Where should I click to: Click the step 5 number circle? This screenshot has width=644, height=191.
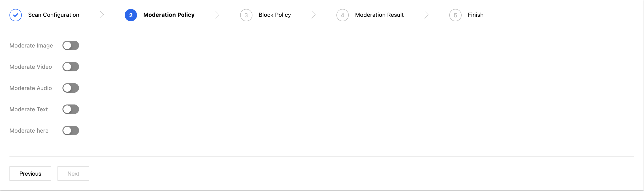[x=455, y=15]
